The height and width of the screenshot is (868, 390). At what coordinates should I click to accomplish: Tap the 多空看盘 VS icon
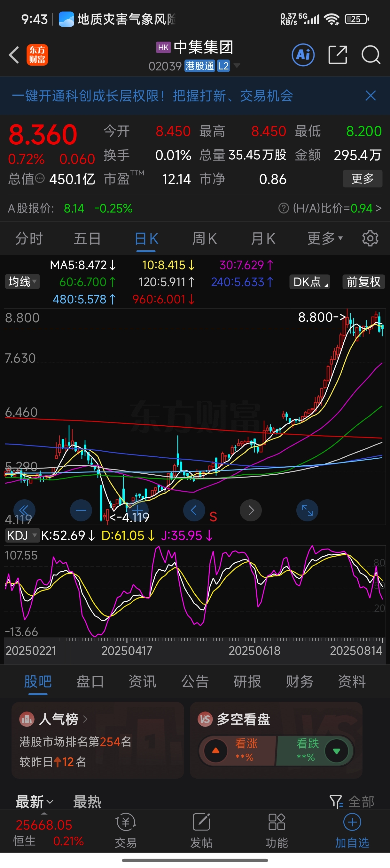click(x=205, y=719)
